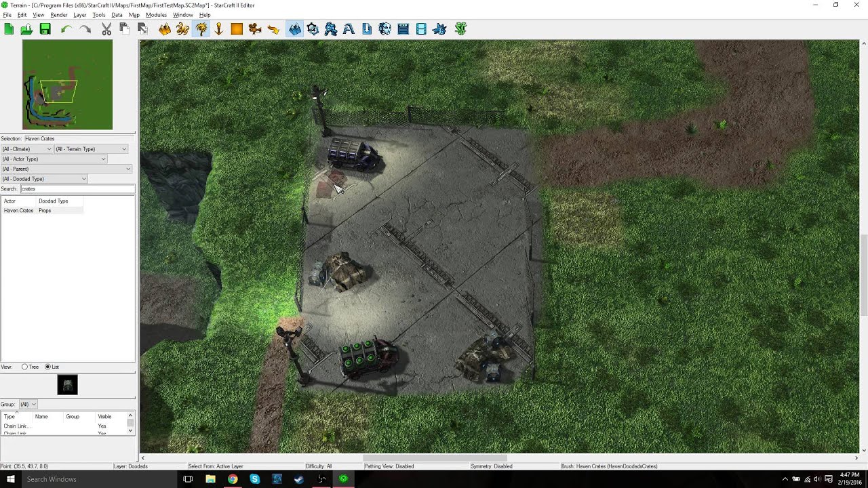Click the Group column header

click(x=79, y=416)
